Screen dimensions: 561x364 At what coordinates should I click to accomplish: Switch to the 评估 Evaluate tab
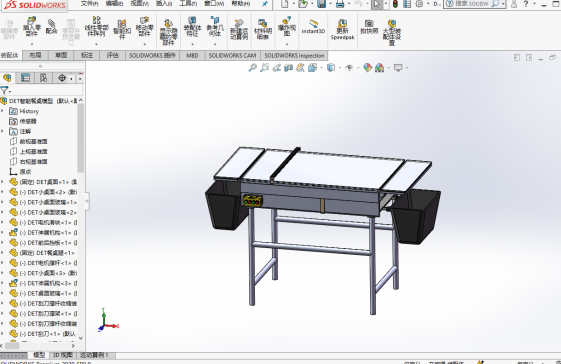coord(112,55)
